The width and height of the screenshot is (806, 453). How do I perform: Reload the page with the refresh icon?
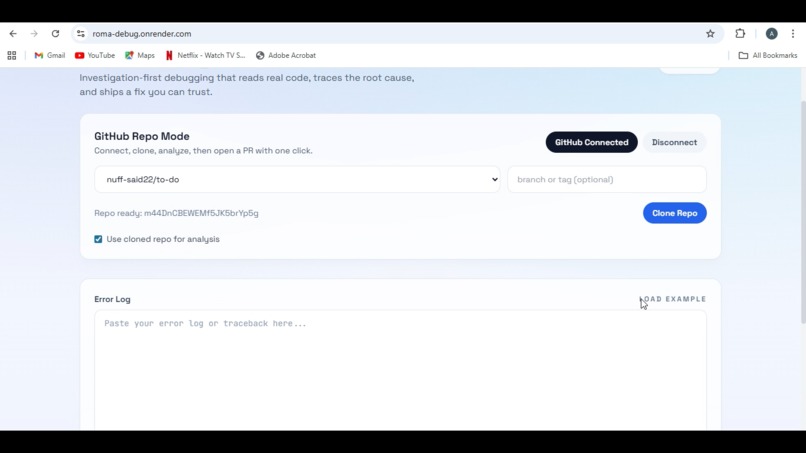click(x=55, y=34)
